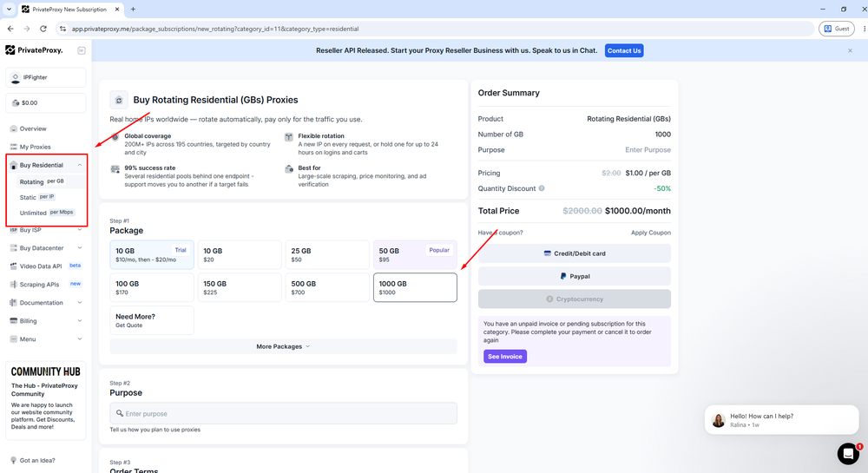The image size is (868, 473).
Task: Open the tab search dropdown
Action: 10,10
